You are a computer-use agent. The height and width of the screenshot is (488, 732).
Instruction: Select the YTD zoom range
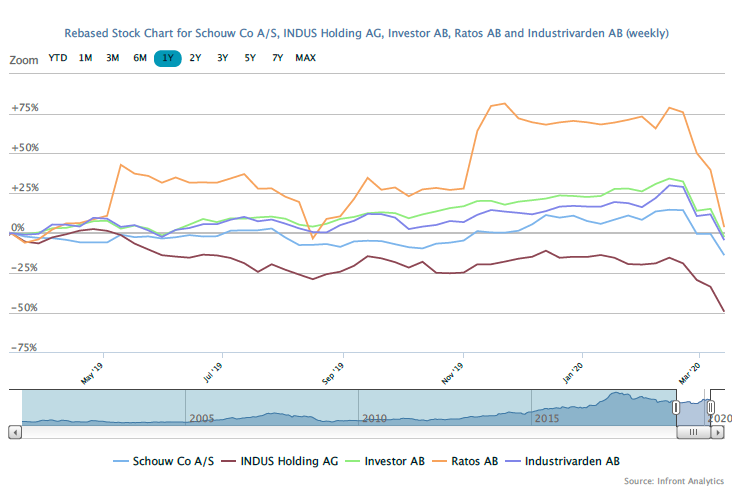point(58,58)
